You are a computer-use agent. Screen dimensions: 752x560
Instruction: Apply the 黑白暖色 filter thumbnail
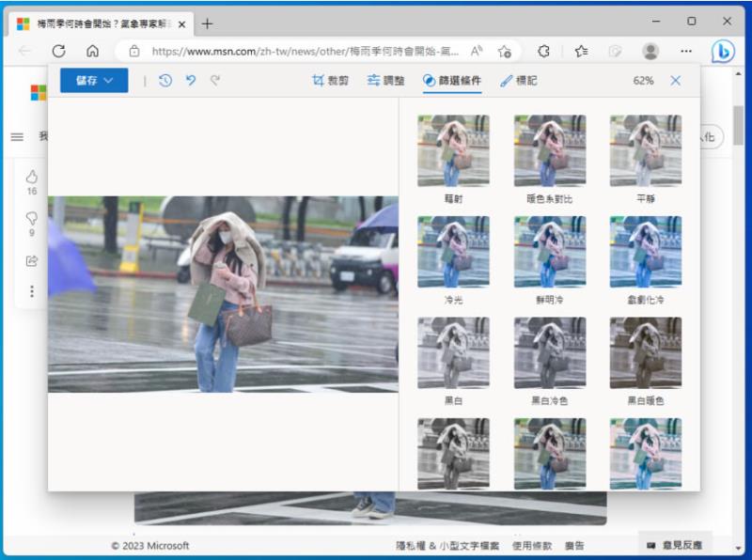[646, 353]
